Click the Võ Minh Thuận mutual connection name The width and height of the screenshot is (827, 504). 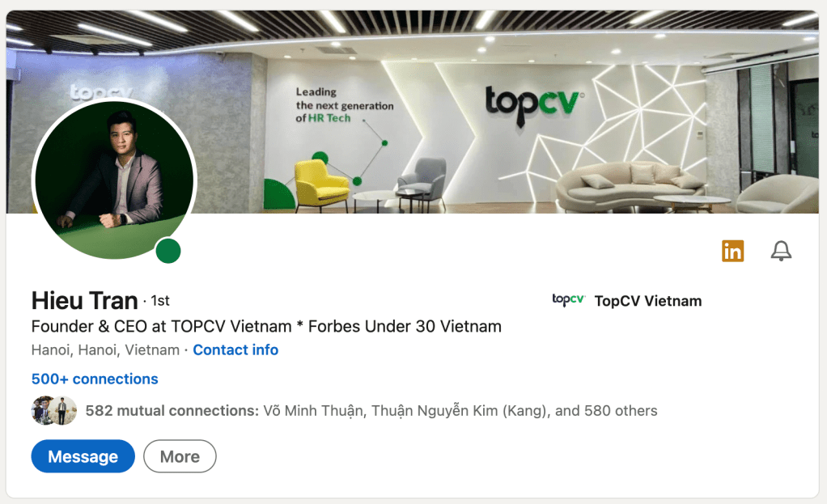313,411
